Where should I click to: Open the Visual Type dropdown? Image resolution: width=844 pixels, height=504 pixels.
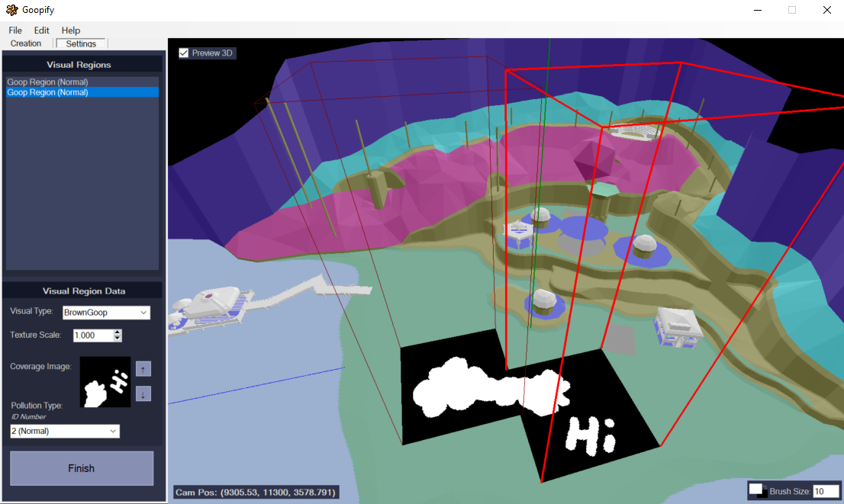(x=106, y=313)
